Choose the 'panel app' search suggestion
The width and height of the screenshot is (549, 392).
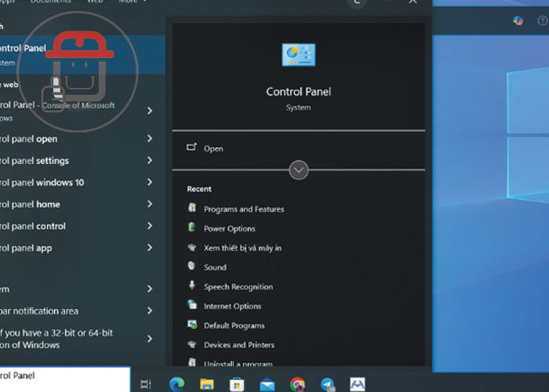coord(82,248)
